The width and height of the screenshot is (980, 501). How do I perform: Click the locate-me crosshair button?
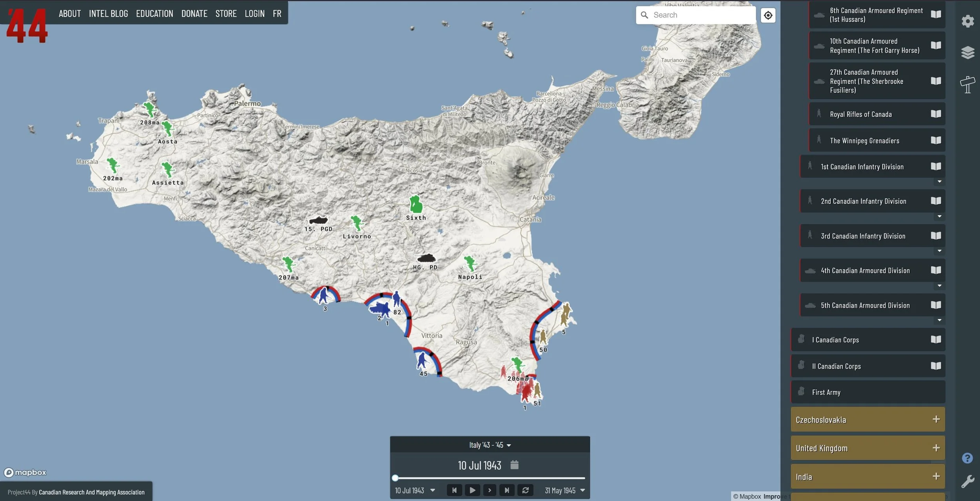point(768,15)
